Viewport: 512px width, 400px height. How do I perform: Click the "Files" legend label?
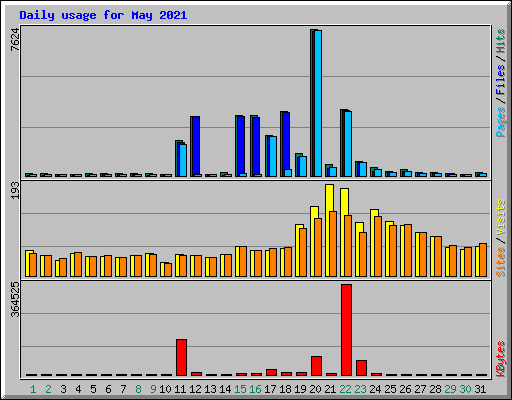point(501,80)
